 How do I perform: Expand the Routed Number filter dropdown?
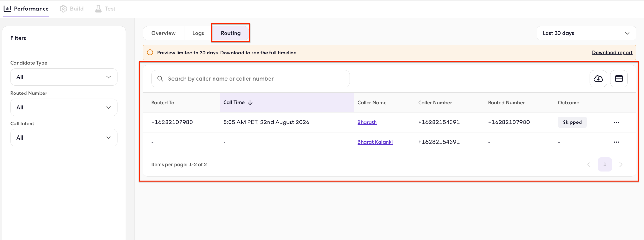coord(64,107)
